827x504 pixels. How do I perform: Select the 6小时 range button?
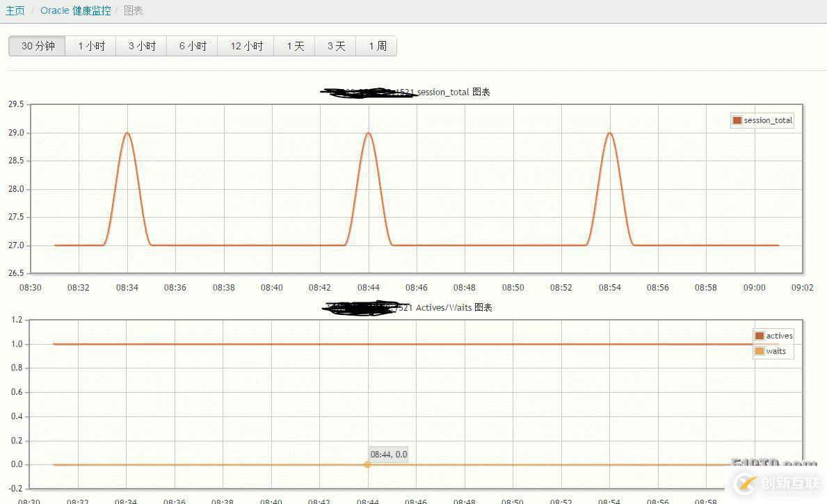tap(192, 46)
